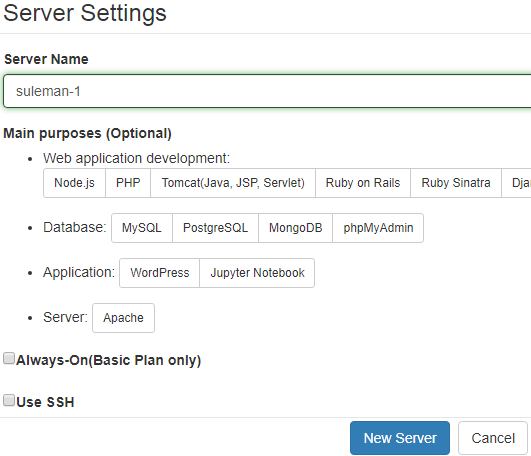Choose PHP for web development

(128, 183)
